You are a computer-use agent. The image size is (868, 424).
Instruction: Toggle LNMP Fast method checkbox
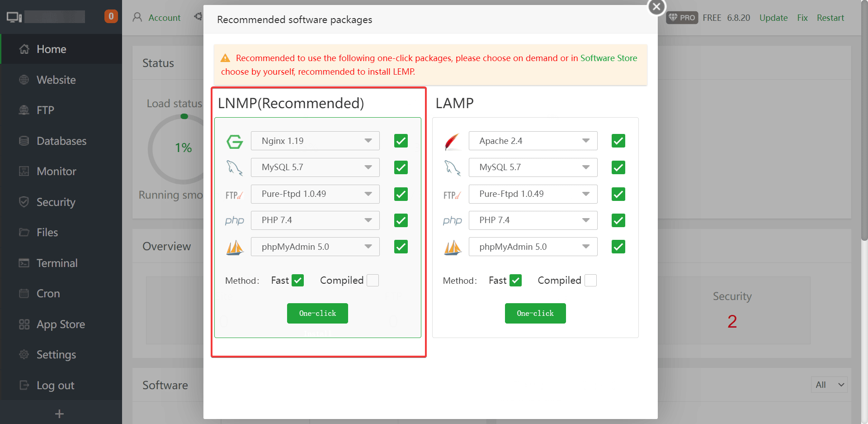coord(298,281)
